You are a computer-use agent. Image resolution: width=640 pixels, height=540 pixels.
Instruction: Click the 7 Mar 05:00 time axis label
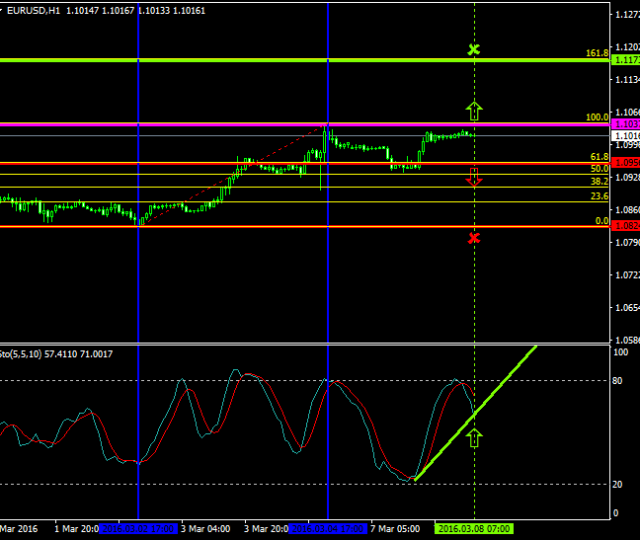(394, 527)
